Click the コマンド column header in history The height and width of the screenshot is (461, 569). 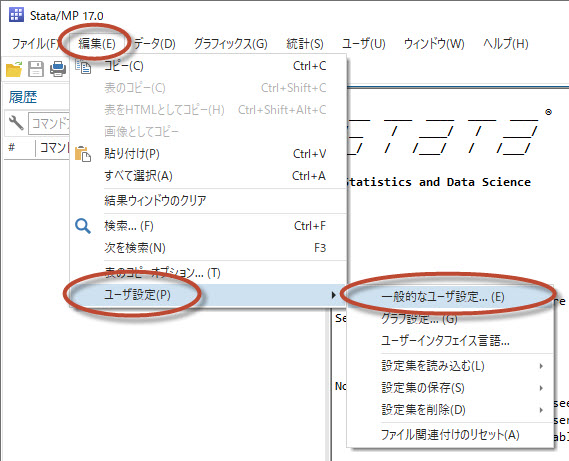[53, 148]
